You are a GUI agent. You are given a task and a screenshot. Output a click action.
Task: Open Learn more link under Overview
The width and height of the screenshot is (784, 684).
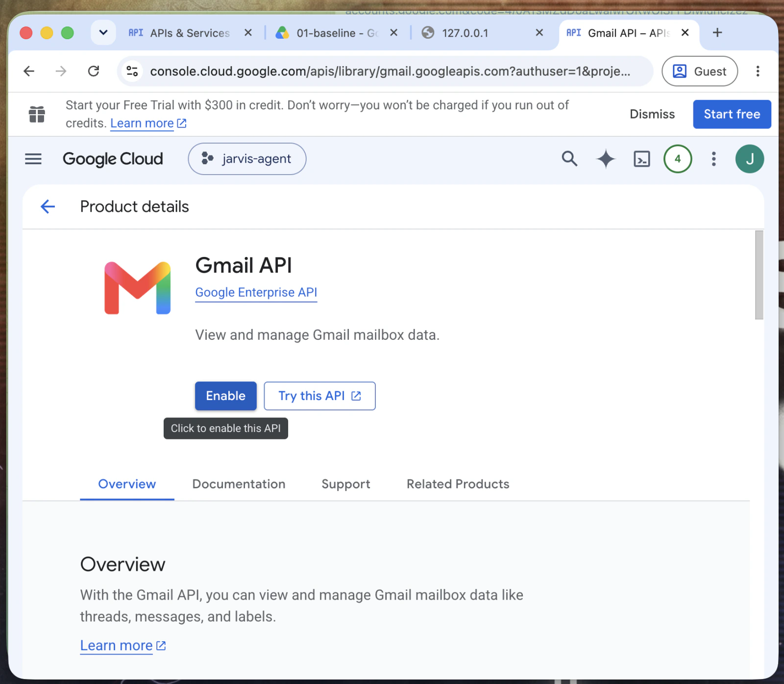tap(123, 645)
